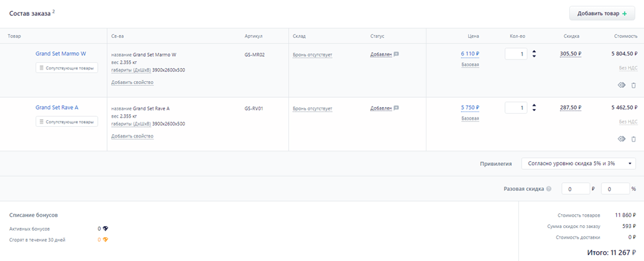This screenshot has height=261, width=644.
Task: Click the discount tag icon for Marmo W
Action: point(622,85)
